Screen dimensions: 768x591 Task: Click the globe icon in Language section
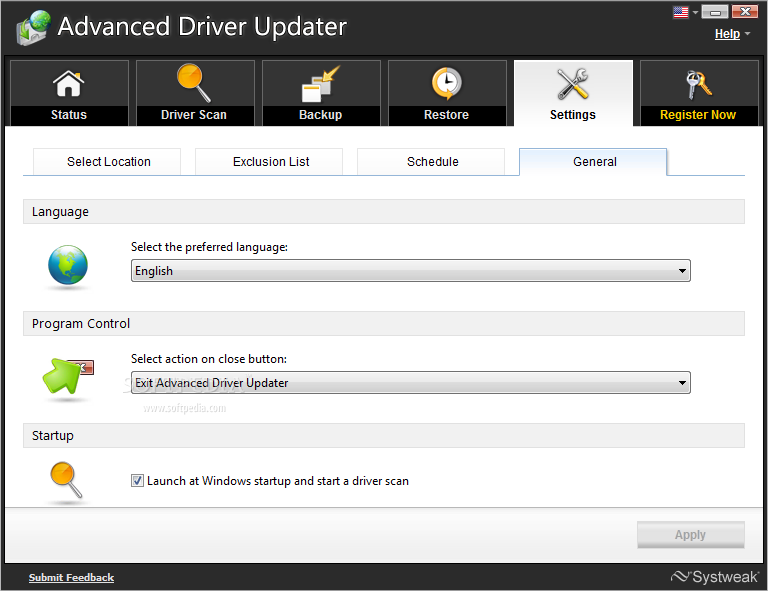(68, 265)
